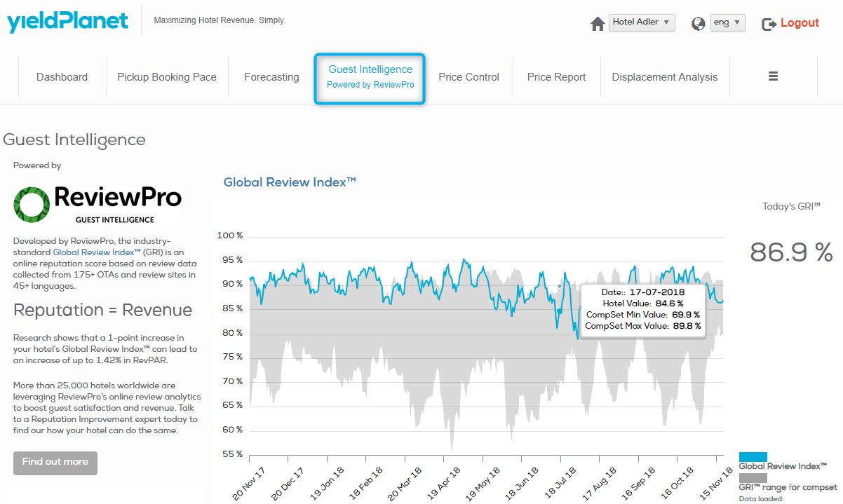Viewport: 843px width, 504px height.
Task: Click the CompSet Max Value 89.8 % line
Action: click(642, 326)
